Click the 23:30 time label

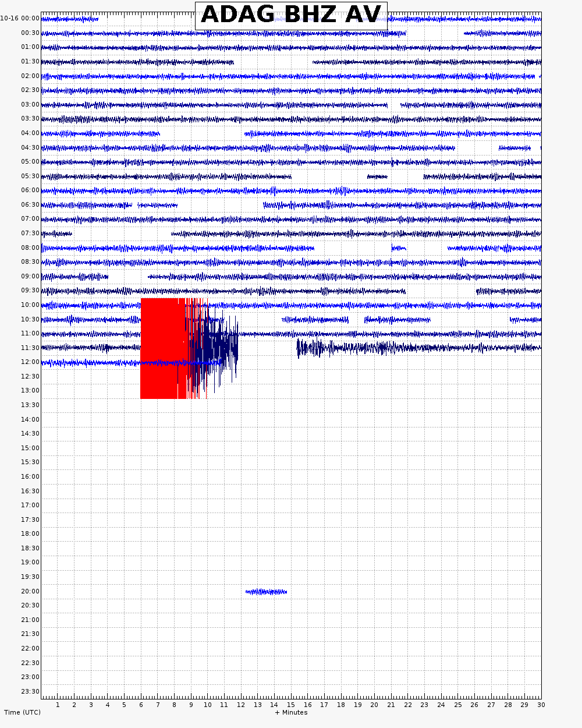click(x=30, y=691)
